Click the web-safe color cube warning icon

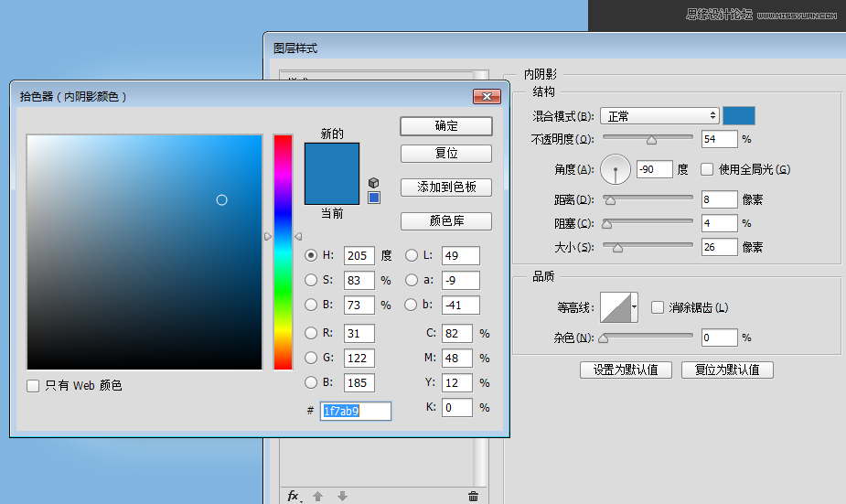(373, 182)
